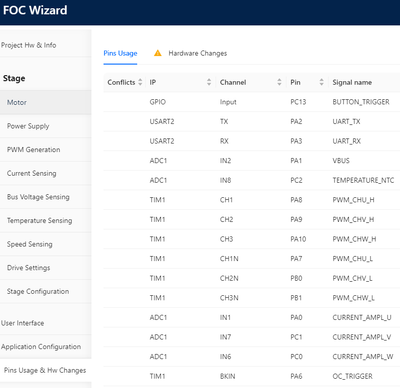This screenshot has width=400, height=388.
Task: Select the BUTTON_TRIGGER PC13 table row
Action: (x=252, y=102)
